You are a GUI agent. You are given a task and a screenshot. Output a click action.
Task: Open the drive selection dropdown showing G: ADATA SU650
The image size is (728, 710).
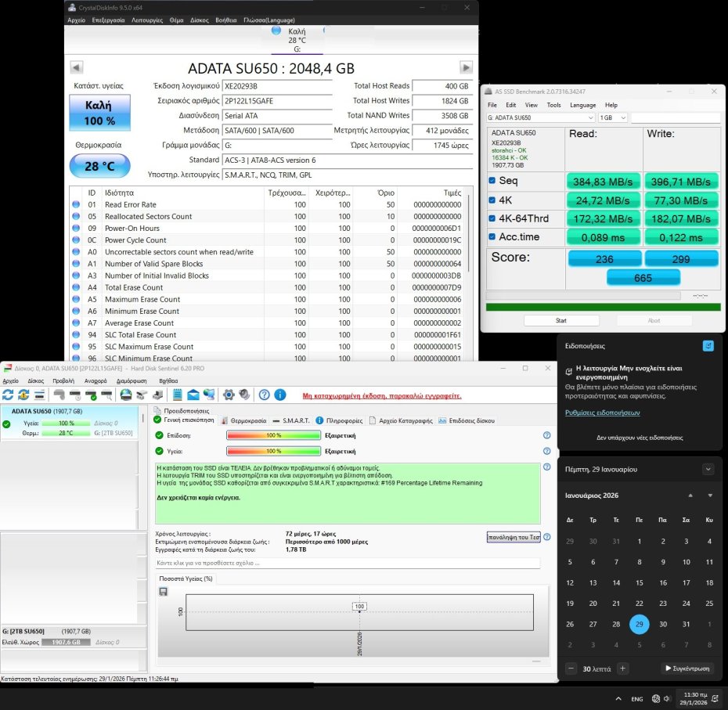click(x=539, y=117)
